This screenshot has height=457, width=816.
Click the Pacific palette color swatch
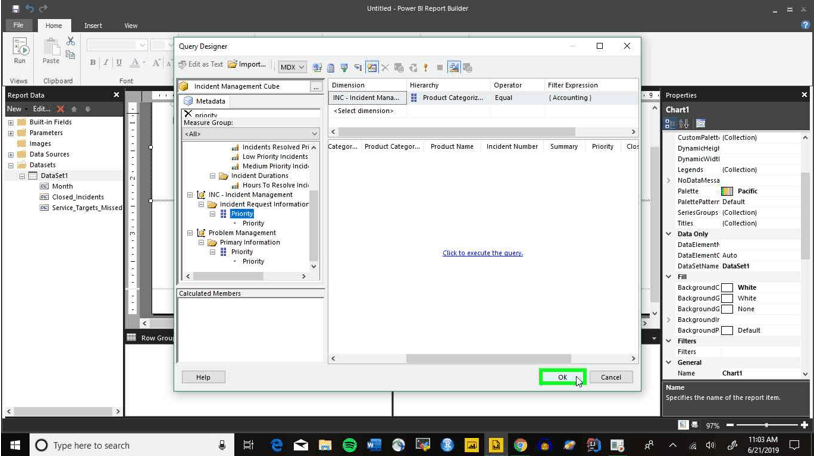click(x=726, y=191)
